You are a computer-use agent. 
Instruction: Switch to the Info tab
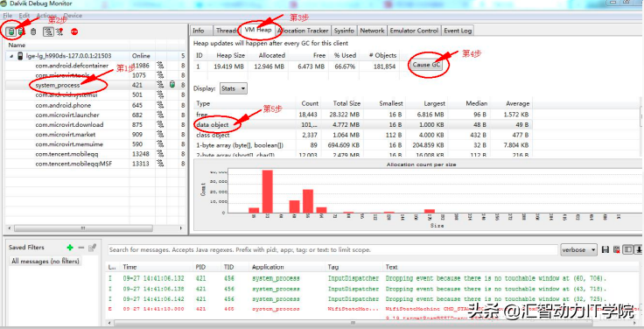(x=199, y=31)
